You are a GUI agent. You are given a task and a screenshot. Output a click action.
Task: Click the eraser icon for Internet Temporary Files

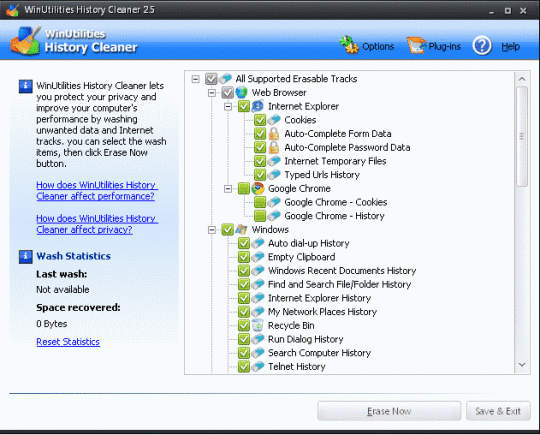[x=274, y=161]
